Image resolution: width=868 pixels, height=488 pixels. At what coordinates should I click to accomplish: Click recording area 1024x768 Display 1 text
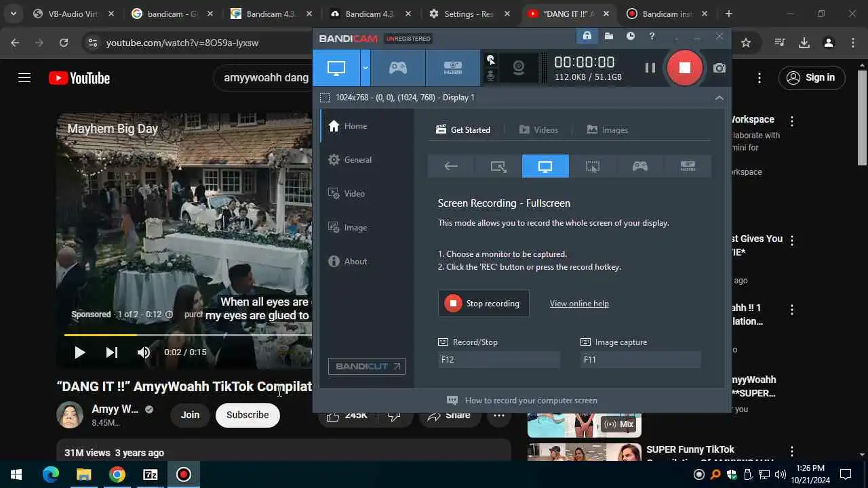point(405,98)
